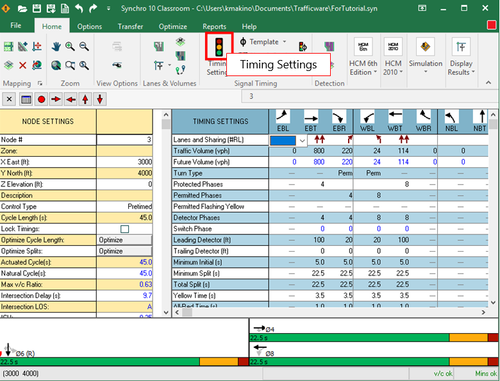500x381 pixels.
Task: Click the HCM 6th Edition icon
Action: point(363,47)
